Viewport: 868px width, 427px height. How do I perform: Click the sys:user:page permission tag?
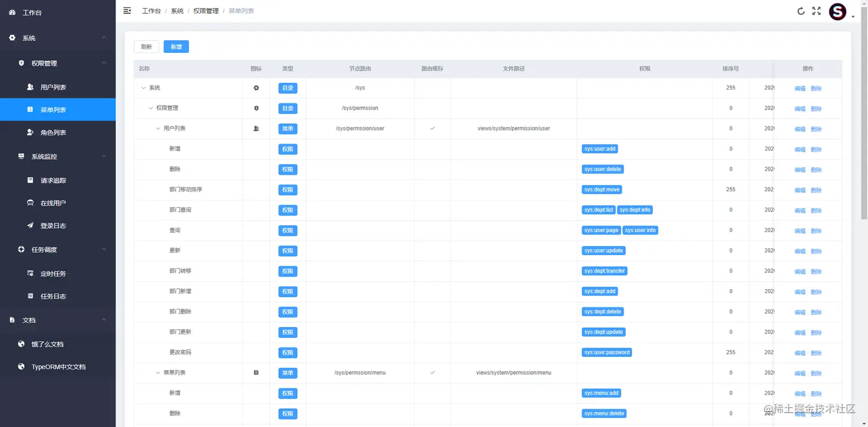pyautogui.click(x=601, y=230)
